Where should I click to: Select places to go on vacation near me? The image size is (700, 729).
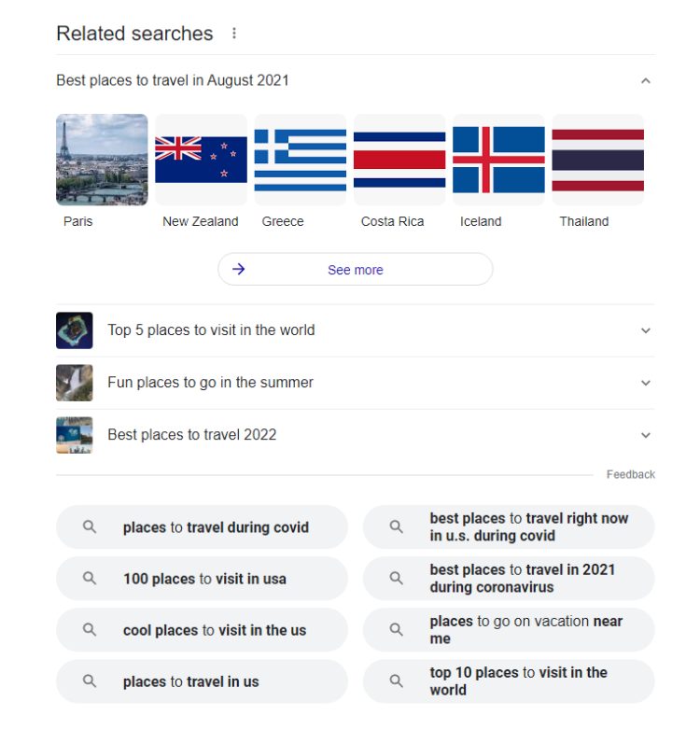coord(525,630)
